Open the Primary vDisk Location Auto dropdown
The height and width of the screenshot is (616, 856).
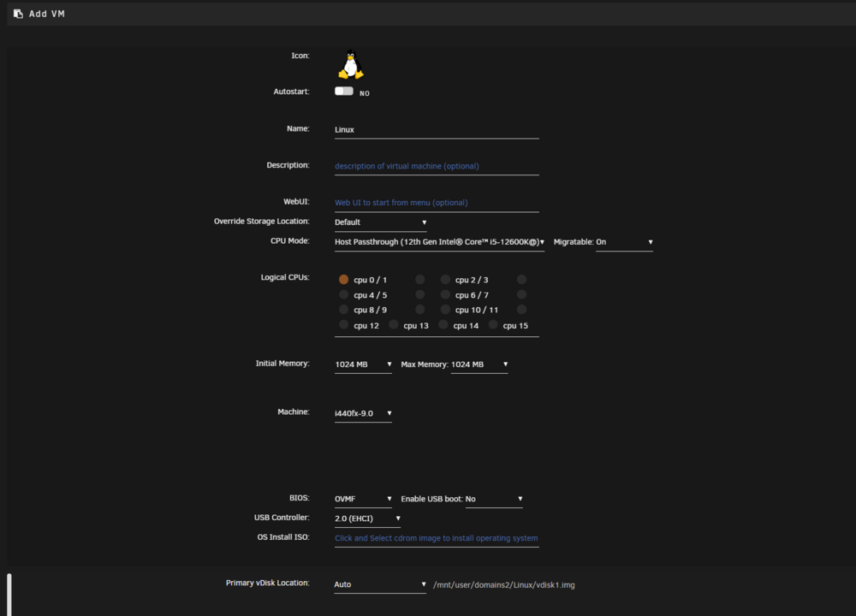380,584
